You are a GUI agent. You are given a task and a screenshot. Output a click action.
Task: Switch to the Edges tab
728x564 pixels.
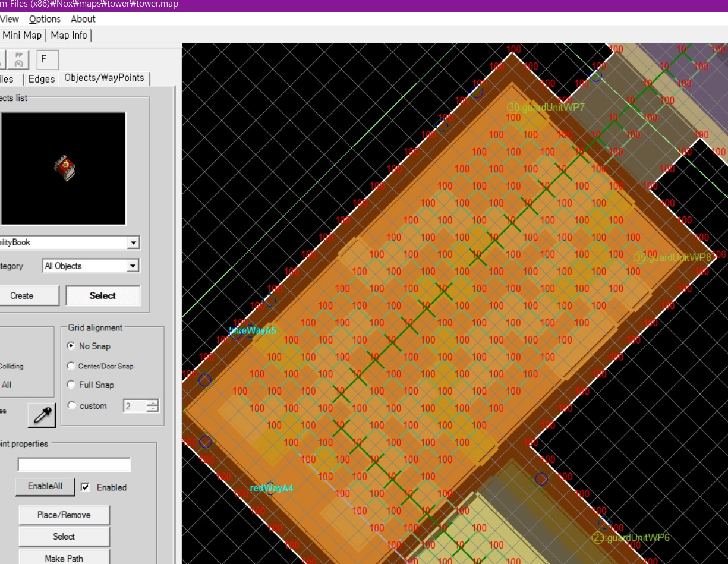coord(42,79)
